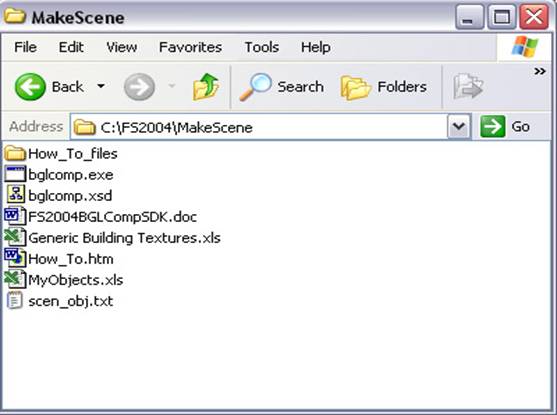
Task: Select Generic Building Textures.xls file name
Action: [124, 238]
